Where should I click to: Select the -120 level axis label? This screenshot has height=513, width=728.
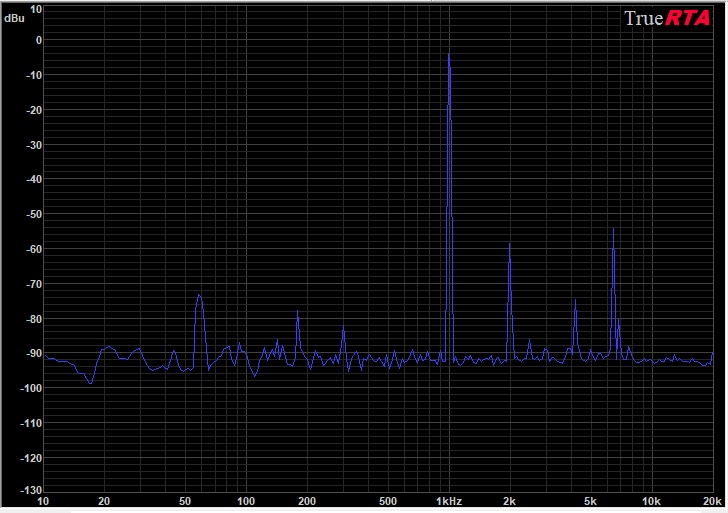(31, 458)
